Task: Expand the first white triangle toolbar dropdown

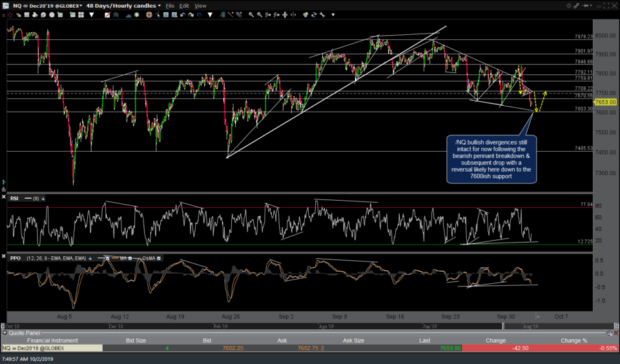Action: click(x=91, y=15)
